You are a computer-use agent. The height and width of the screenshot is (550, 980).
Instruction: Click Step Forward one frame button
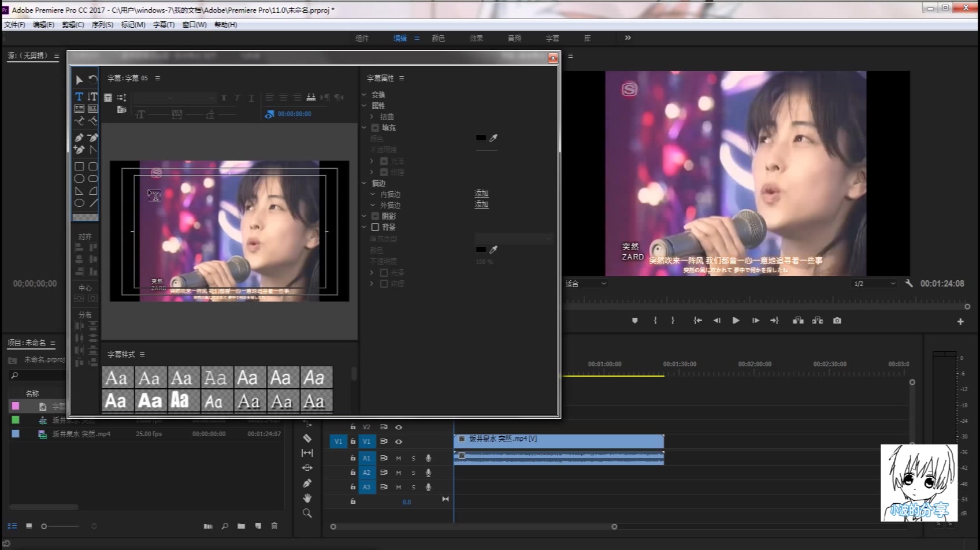pos(755,321)
